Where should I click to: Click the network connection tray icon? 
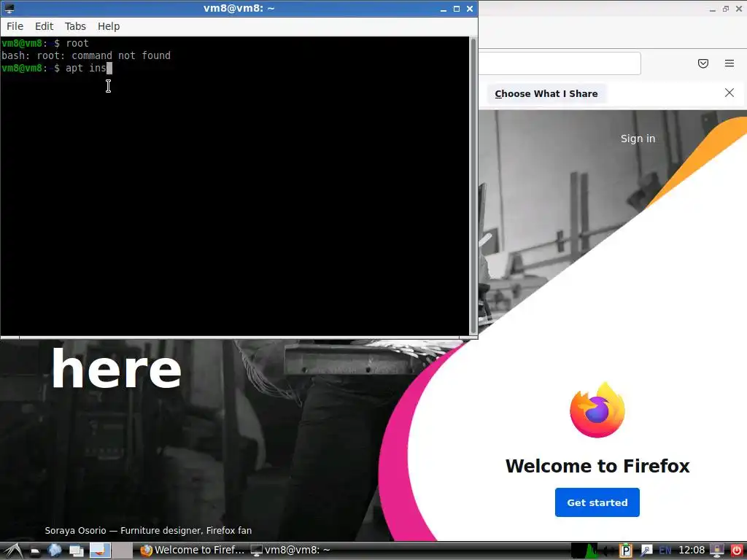pos(646,551)
